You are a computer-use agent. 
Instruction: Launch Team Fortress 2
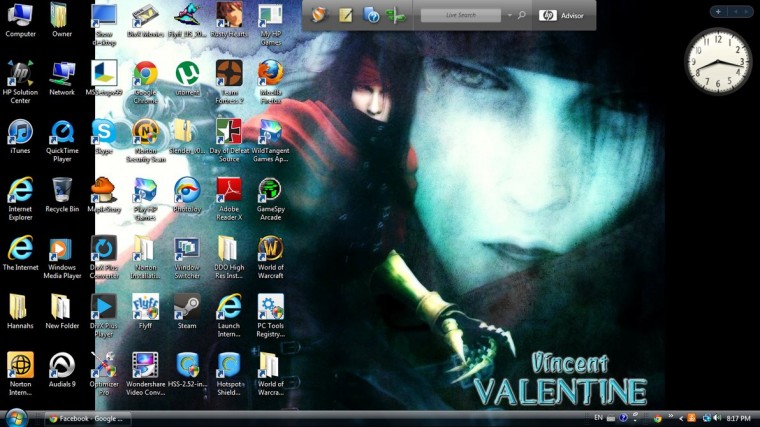(229, 82)
